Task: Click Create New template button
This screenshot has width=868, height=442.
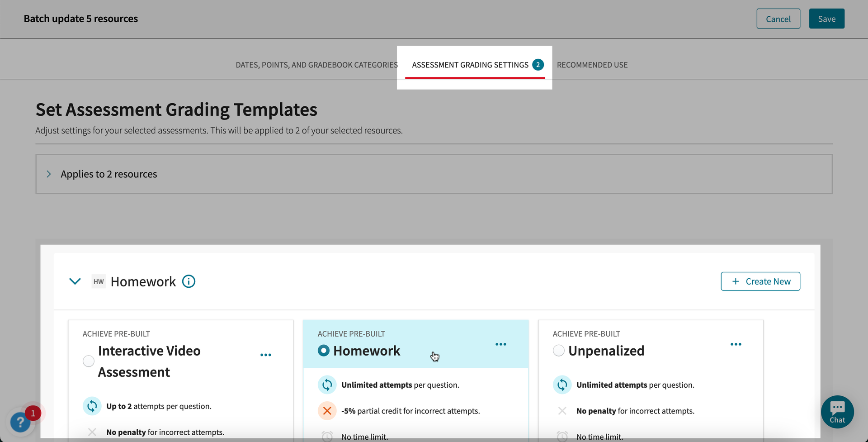Action: [x=760, y=281]
